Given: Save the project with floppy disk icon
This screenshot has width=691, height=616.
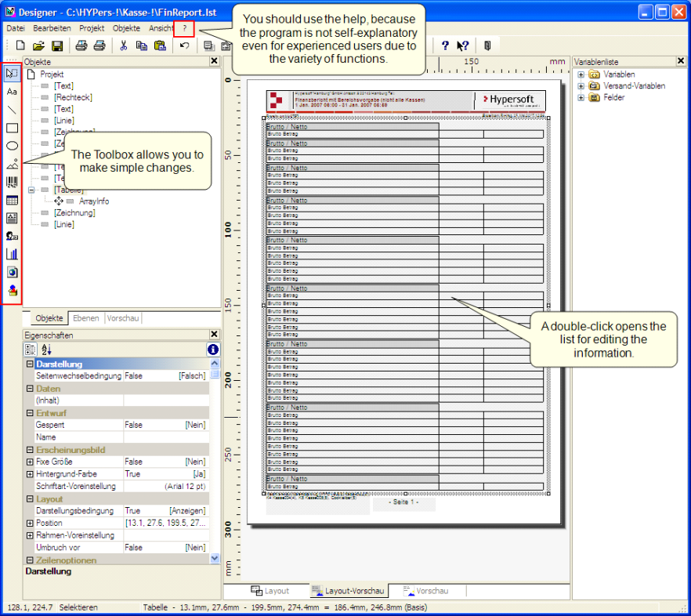Looking at the screenshot, I should tap(57, 45).
